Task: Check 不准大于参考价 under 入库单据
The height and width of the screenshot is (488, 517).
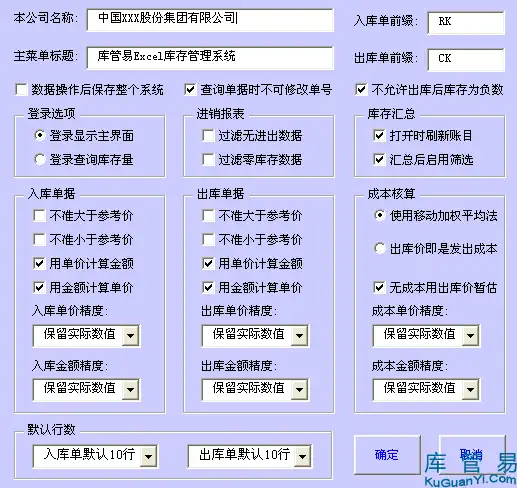Action: click(x=39, y=215)
